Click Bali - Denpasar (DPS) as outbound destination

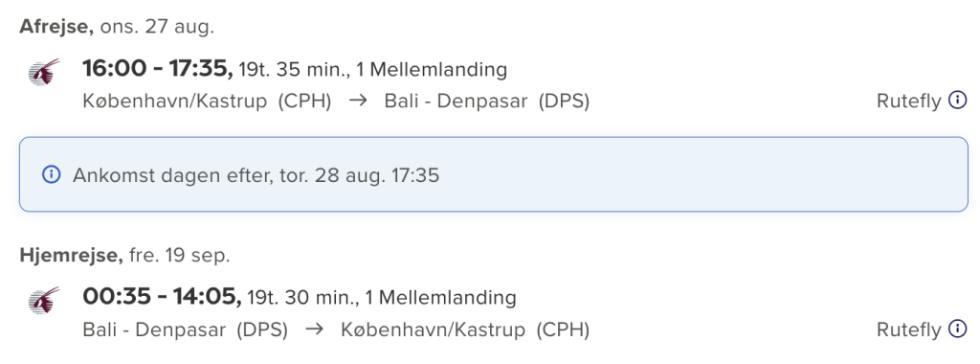pyautogui.click(x=487, y=102)
